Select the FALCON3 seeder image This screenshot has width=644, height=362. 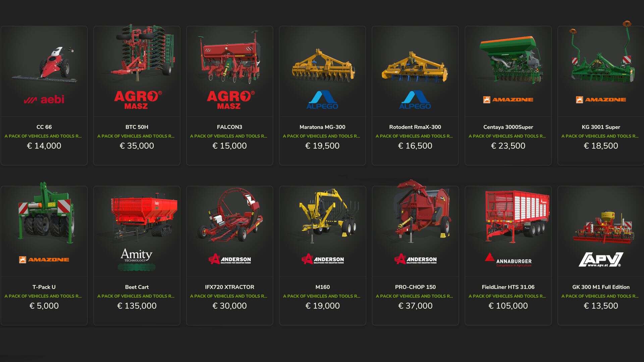(x=229, y=57)
